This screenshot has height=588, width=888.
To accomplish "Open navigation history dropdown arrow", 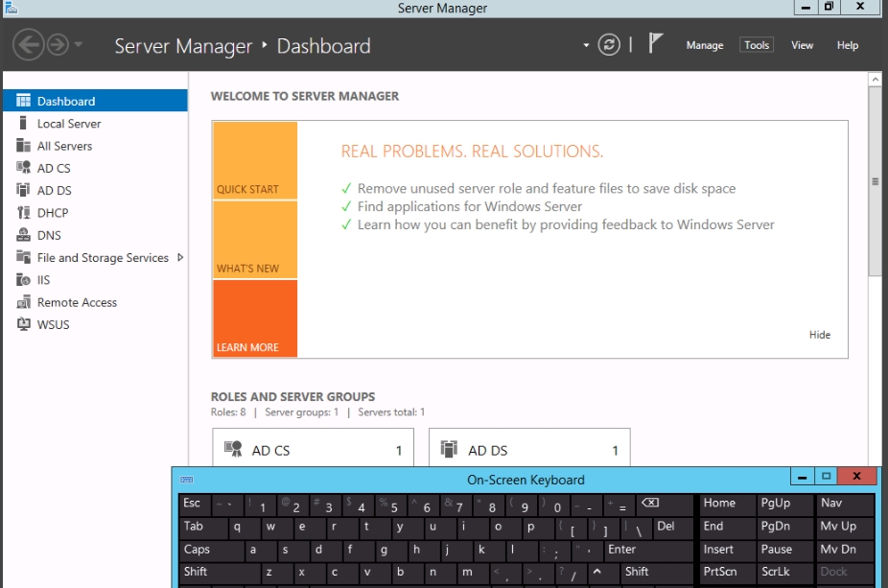I will (x=79, y=45).
